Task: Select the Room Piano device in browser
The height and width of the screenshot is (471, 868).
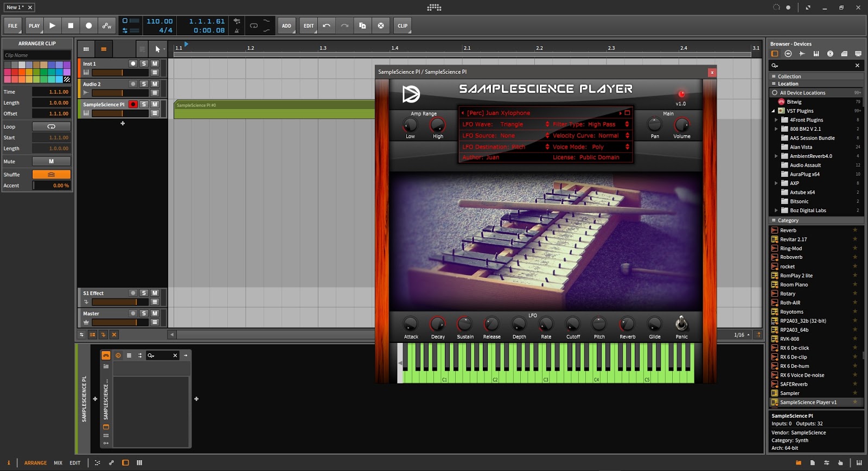Action: 816,285
